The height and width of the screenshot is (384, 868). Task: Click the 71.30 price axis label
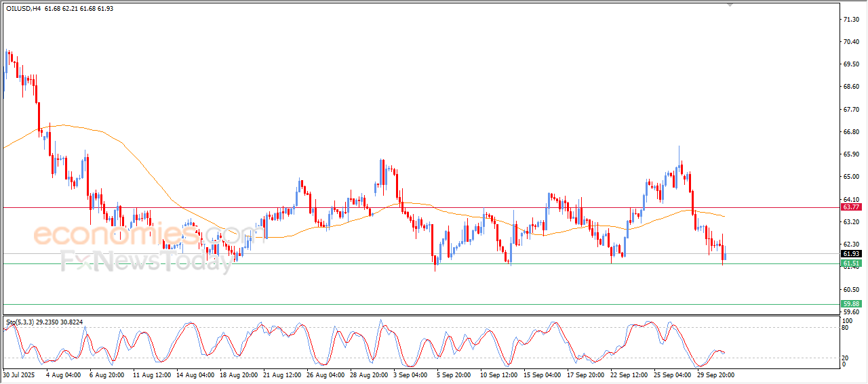point(850,20)
